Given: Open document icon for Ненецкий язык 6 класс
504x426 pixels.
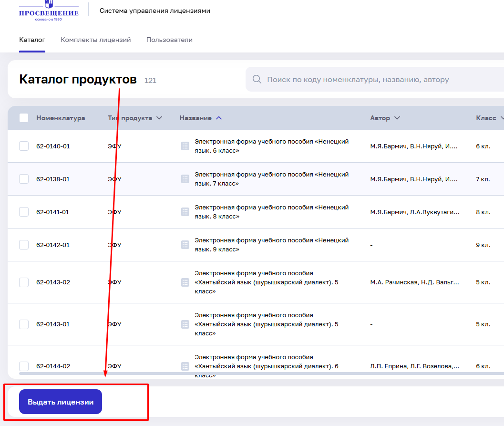Looking at the screenshot, I should tap(185, 146).
